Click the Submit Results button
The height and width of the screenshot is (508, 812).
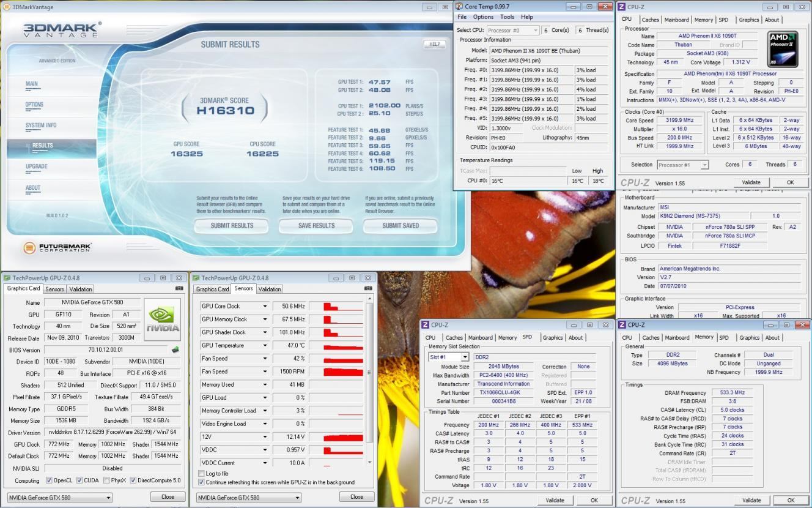coord(232,226)
